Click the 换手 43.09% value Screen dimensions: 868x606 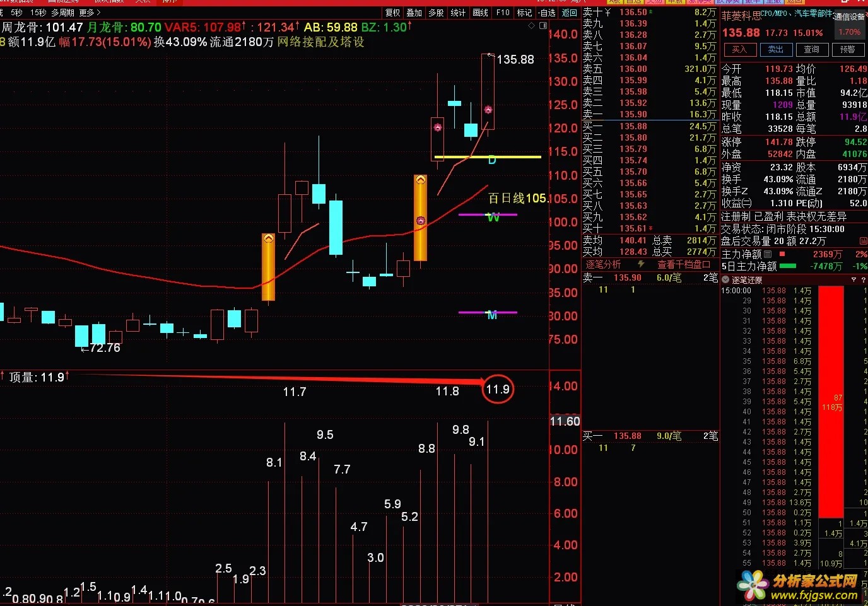778,179
